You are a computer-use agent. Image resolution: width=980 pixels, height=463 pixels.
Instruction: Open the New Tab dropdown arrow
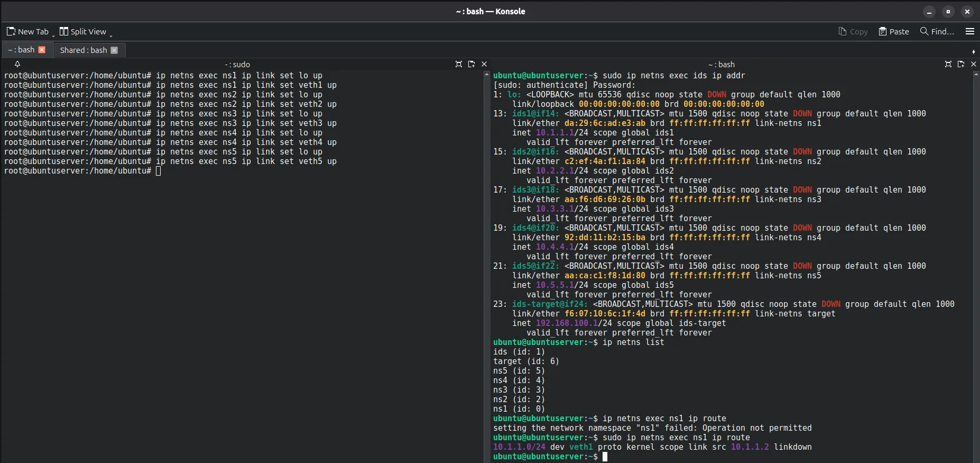[53, 36]
